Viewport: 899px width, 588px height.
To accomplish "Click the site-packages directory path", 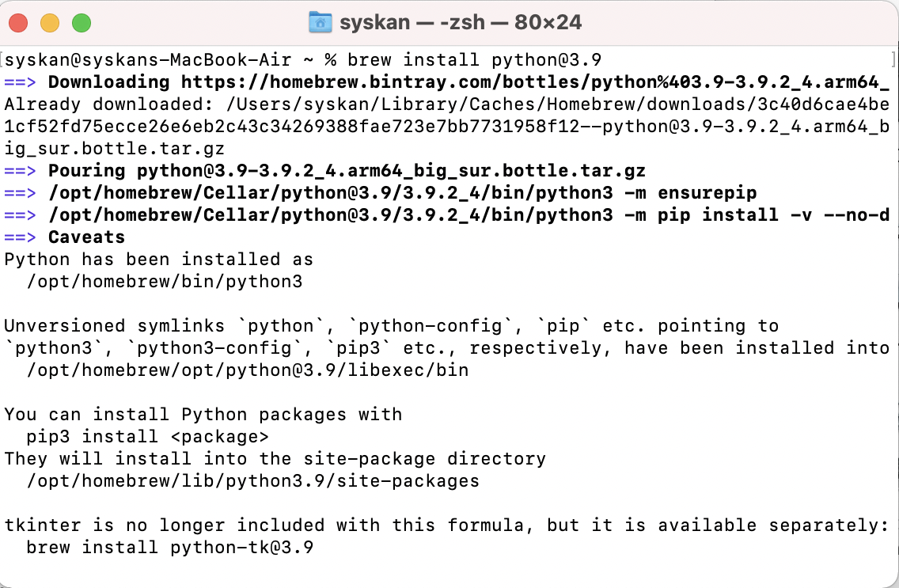I will click(253, 481).
